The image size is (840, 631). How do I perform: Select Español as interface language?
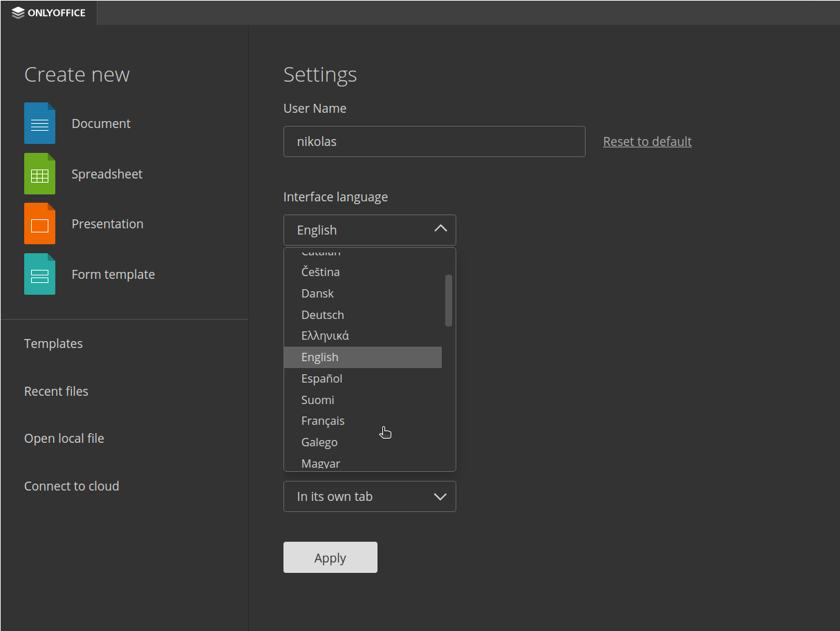pos(321,378)
